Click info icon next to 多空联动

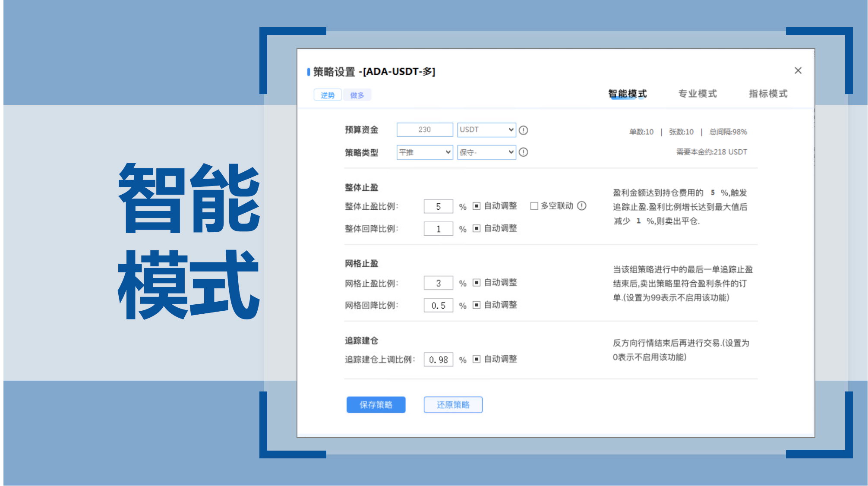(582, 206)
